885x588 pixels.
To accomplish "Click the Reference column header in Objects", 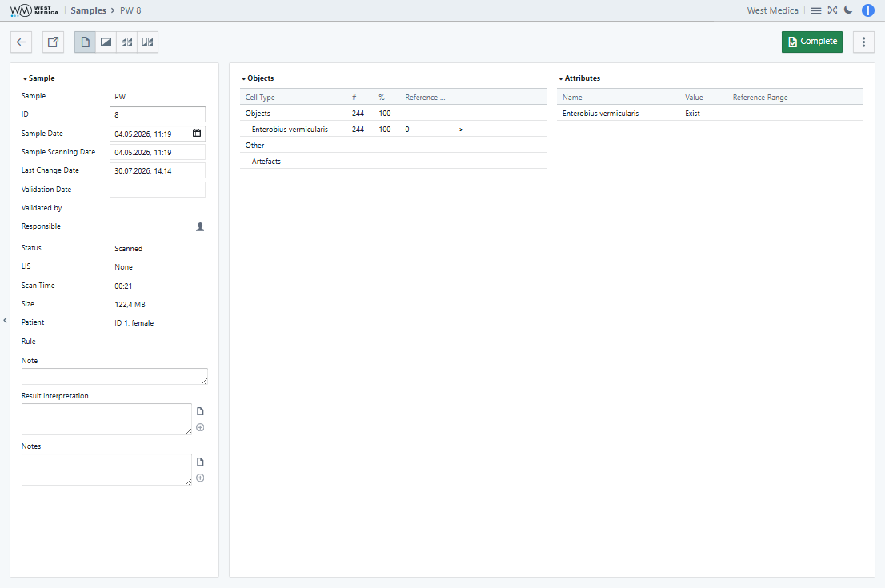I will pos(425,98).
